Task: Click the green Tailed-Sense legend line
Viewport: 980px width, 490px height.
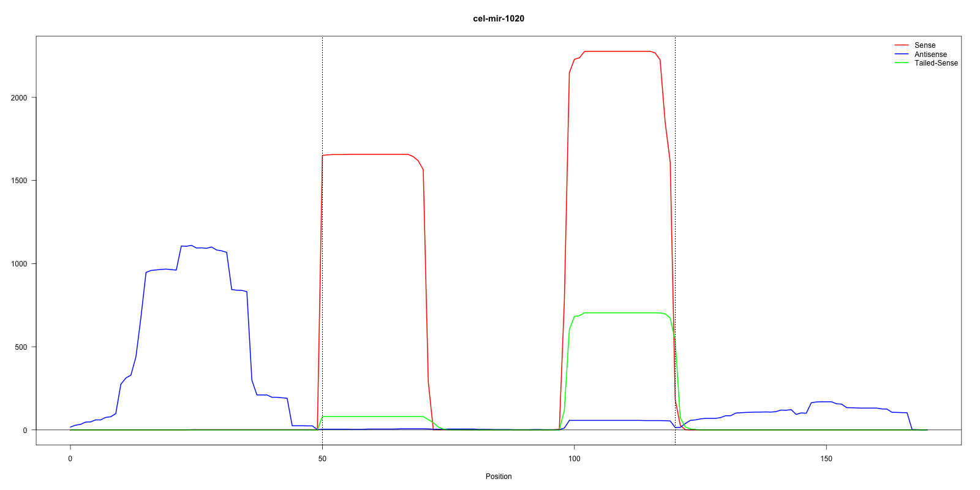Action: click(x=901, y=63)
